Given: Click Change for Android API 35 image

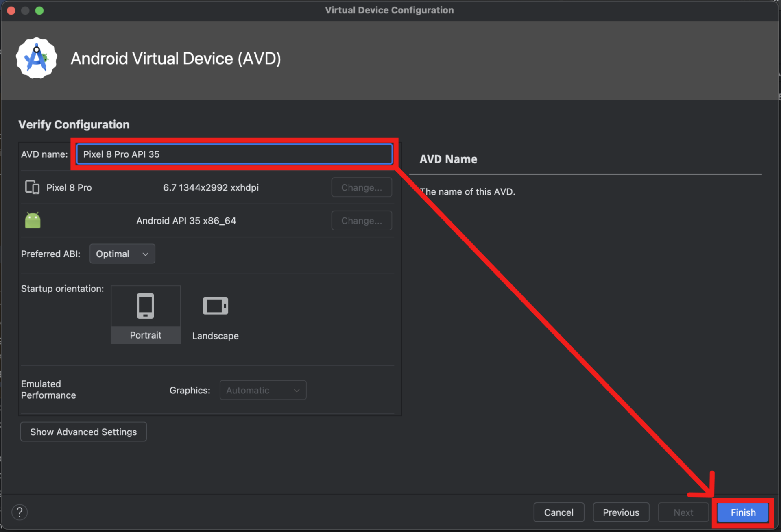Looking at the screenshot, I should [x=361, y=221].
